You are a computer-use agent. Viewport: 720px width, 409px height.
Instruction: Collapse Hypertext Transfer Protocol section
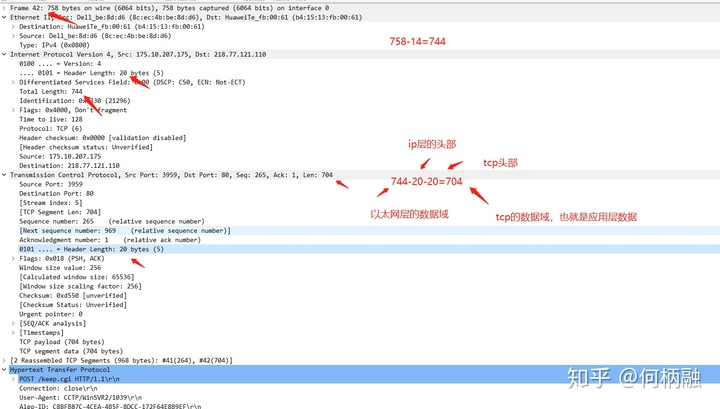4,370
